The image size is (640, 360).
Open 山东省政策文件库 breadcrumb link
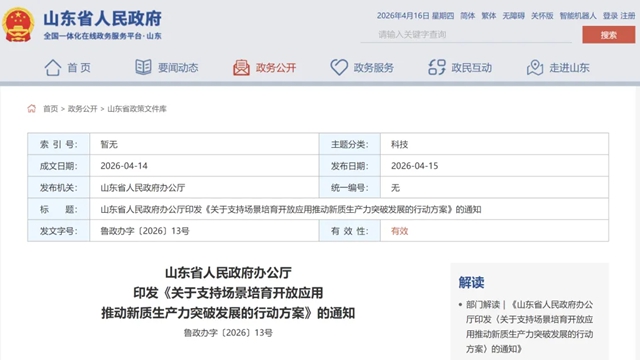point(137,109)
